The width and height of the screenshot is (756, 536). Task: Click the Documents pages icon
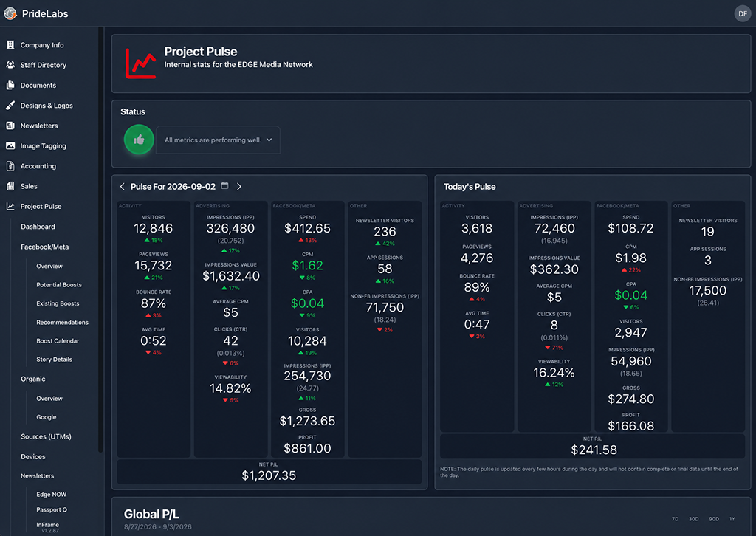click(10, 86)
